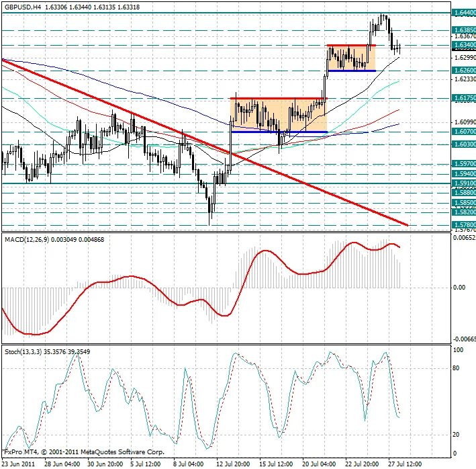The image size is (476, 469).
Task: Click the Stochastic 100 level label
Action: click(458, 350)
